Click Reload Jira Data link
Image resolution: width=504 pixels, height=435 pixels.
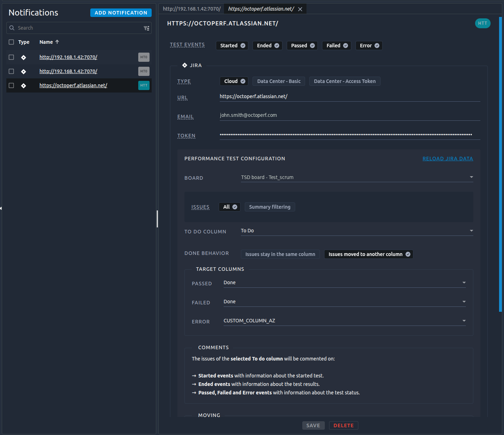click(448, 159)
